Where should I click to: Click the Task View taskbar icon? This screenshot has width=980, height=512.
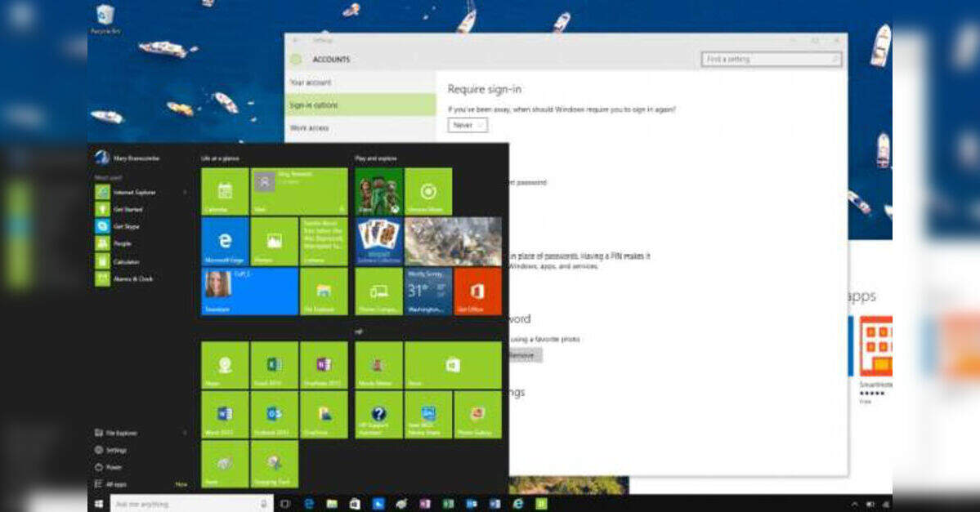point(285,504)
